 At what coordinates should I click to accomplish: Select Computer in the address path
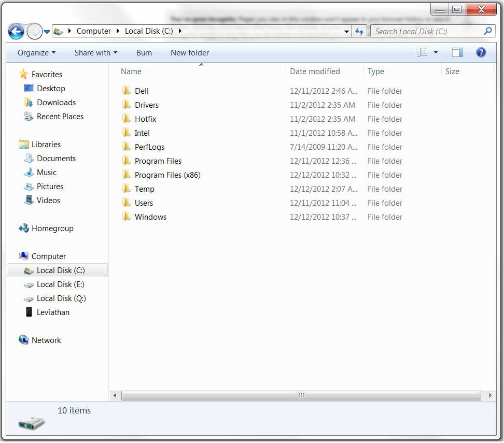[93, 31]
